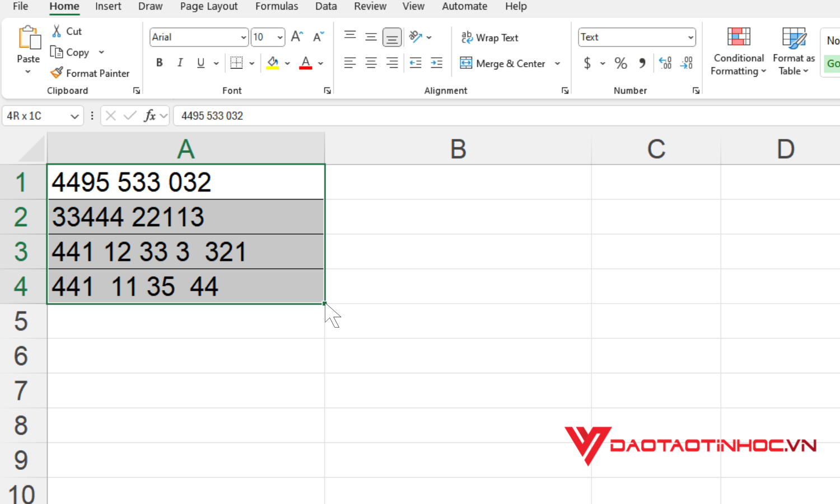Open the underline style dropdown arrow
840x504 pixels.
click(x=216, y=63)
